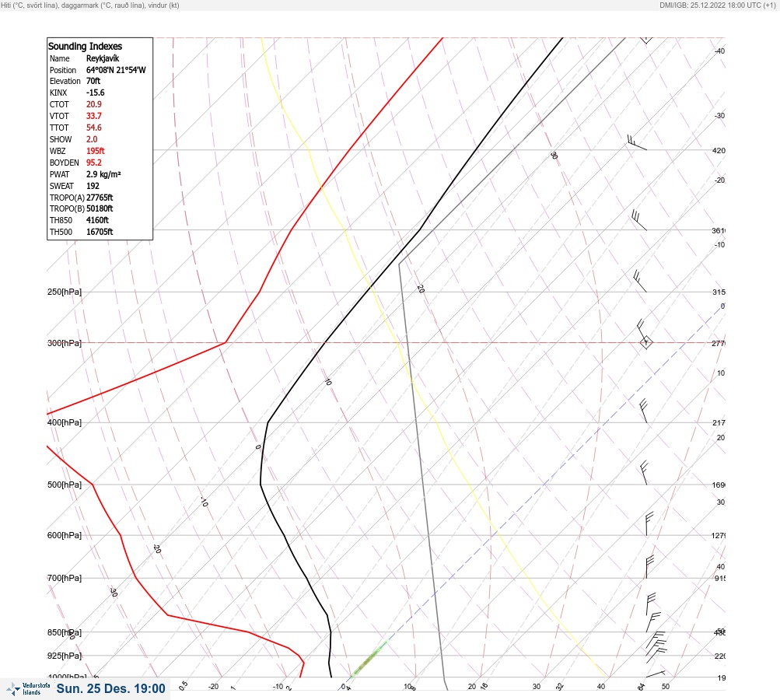Click the TTOT value 54.6
780x700 pixels.
(x=93, y=128)
